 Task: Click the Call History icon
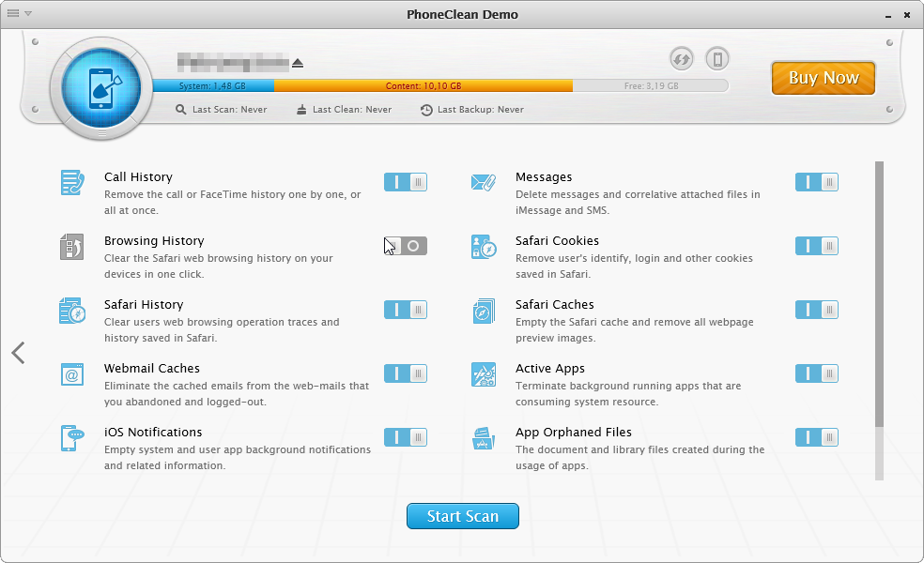[72, 183]
